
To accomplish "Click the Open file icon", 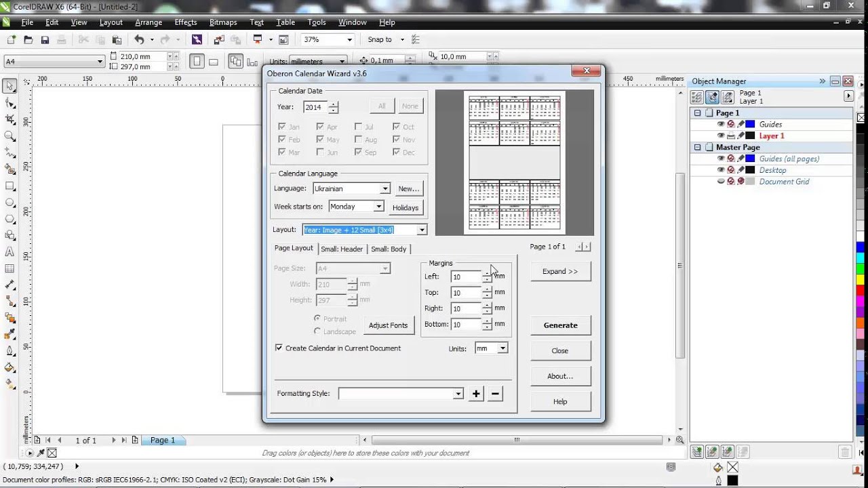I will 28,40.
